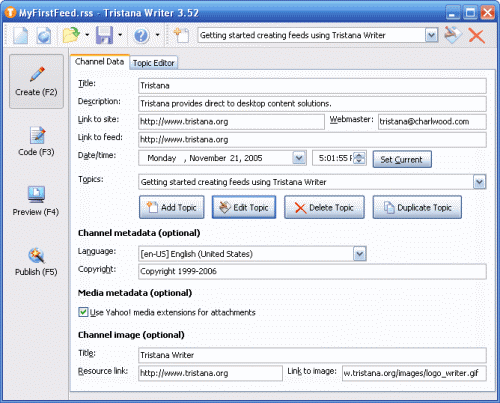Switch to Code (F3) view

[36, 141]
